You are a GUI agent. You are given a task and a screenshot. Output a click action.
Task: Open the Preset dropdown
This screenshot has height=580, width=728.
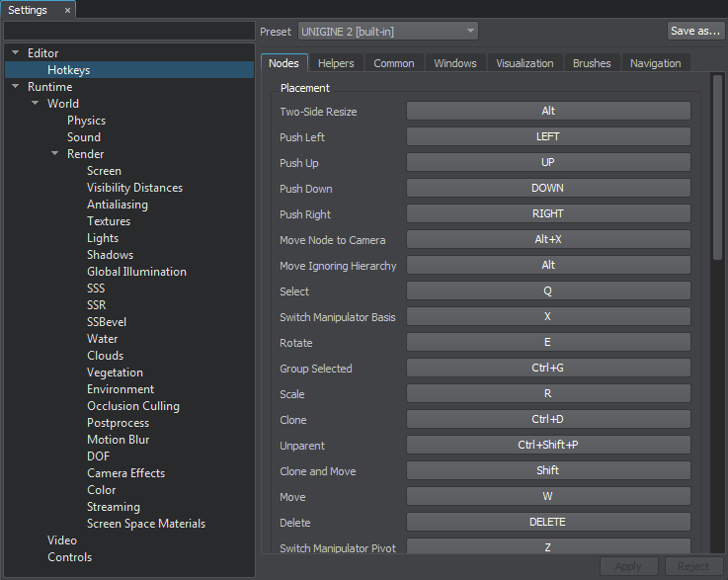click(387, 32)
